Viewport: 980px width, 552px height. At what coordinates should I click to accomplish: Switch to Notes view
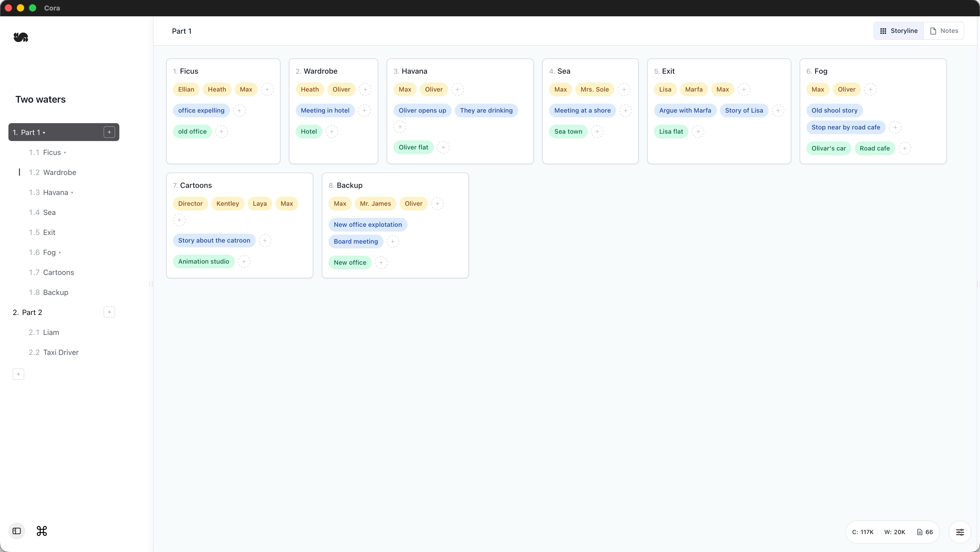[944, 31]
